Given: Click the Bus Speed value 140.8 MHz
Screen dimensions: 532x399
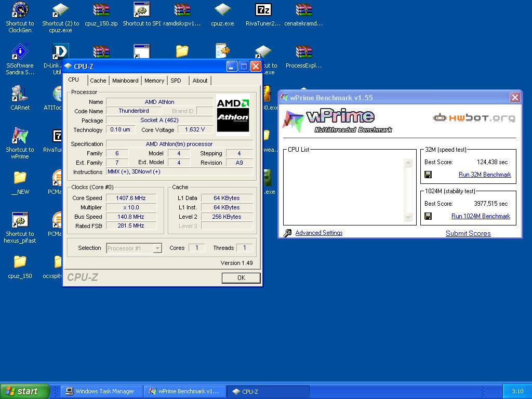Looking at the screenshot, I should pos(131,217).
